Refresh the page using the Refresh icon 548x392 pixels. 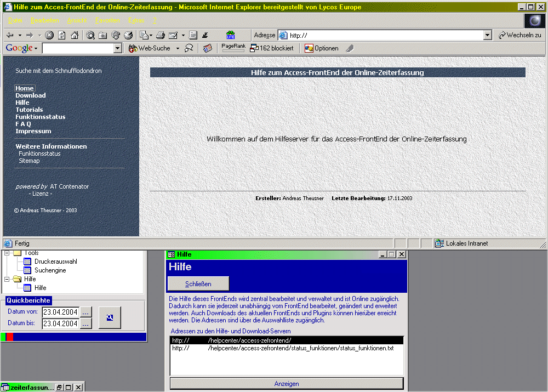pyautogui.click(x=62, y=35)
